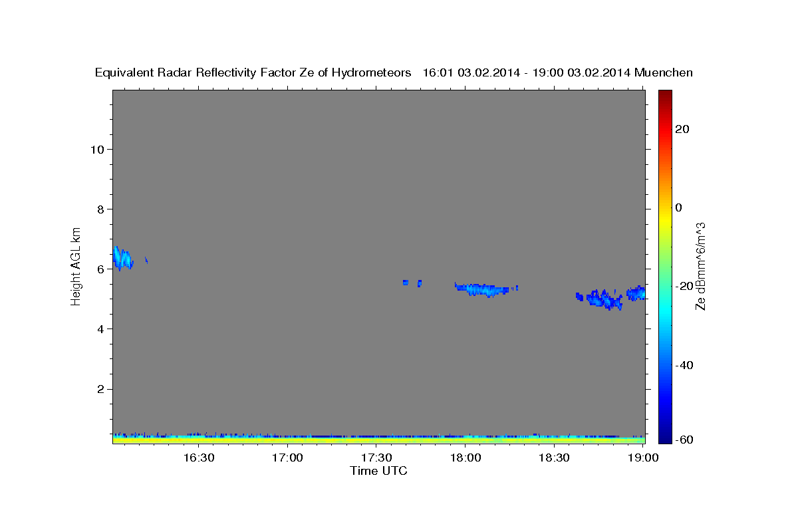Click the dark blue bottom of the colorbar
Image resolution: width=798 pixels, height=532 pixels.
pyautogui.click(x=665, y=437)
